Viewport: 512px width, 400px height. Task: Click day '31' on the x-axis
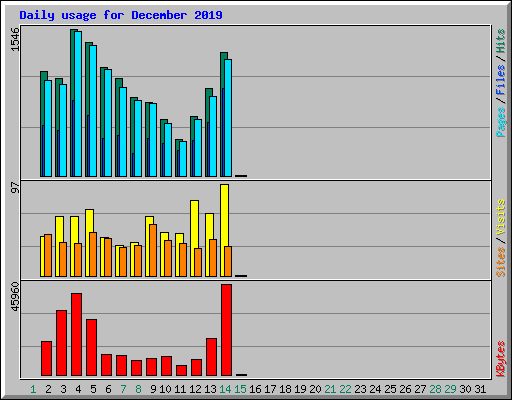pyautogui.click(x=480, y=389)
